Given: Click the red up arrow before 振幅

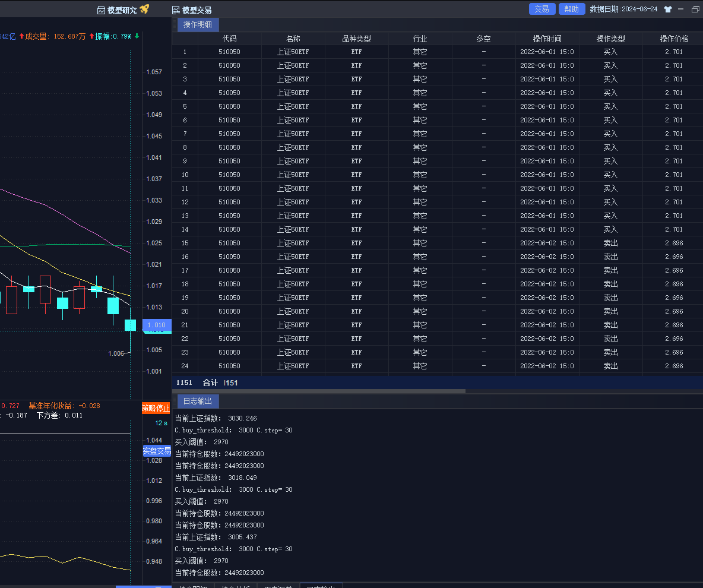Looking at the screenshot, I should [x=91, y=36].
